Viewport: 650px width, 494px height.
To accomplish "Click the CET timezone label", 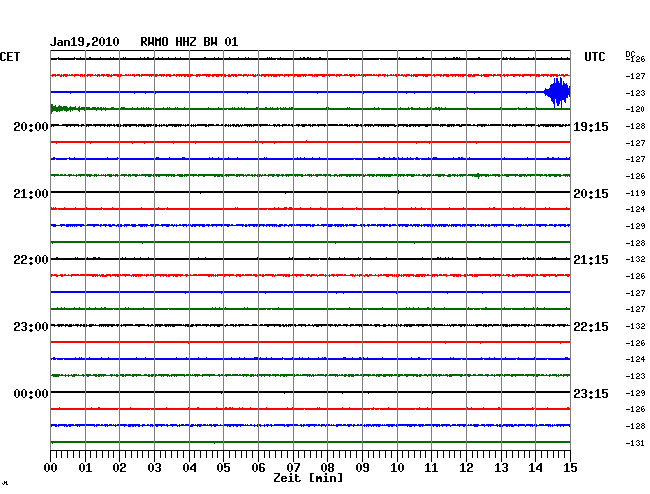I will [x=10, y=57].
